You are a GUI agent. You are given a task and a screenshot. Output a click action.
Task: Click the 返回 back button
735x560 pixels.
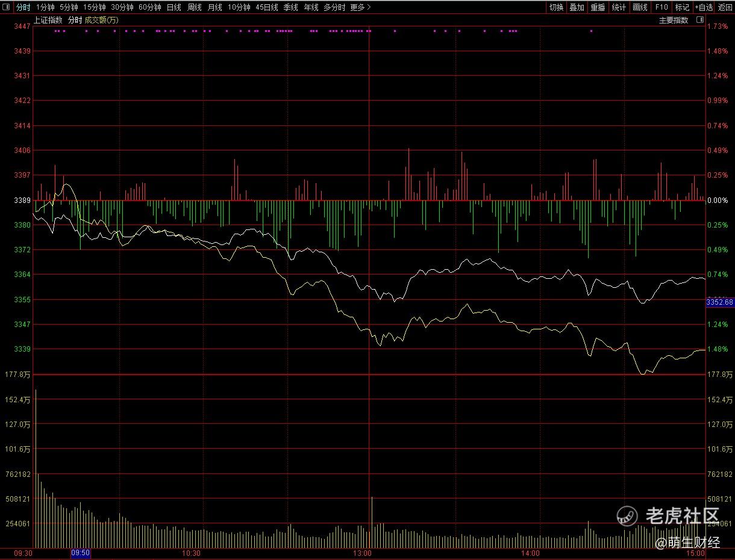click(x=725, y=8)
